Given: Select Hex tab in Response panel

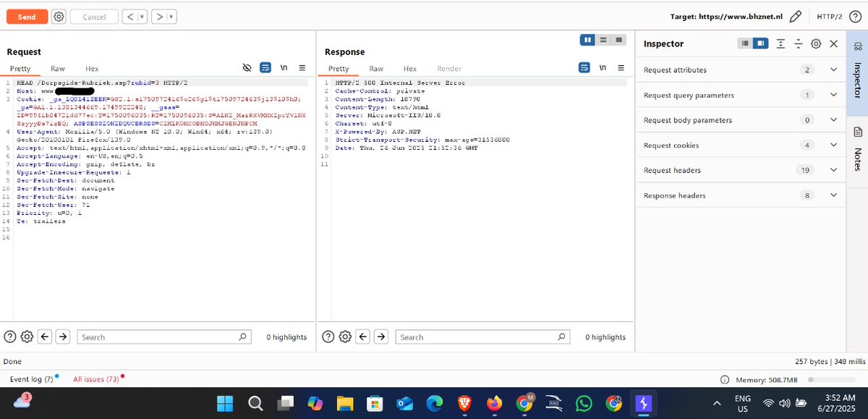Looking at the screenshot, I should tap(410, 69).
